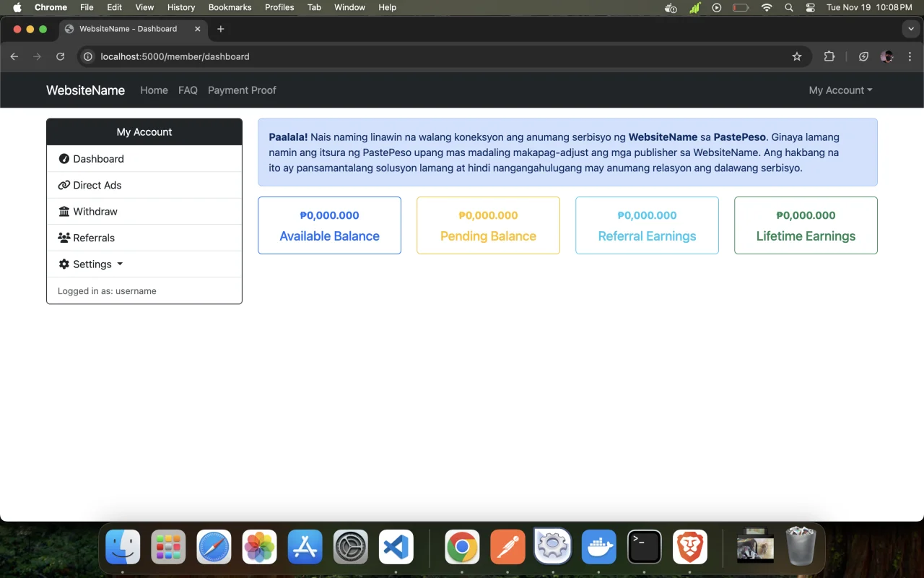Open Launchpad from the dock

click(168, 547)
